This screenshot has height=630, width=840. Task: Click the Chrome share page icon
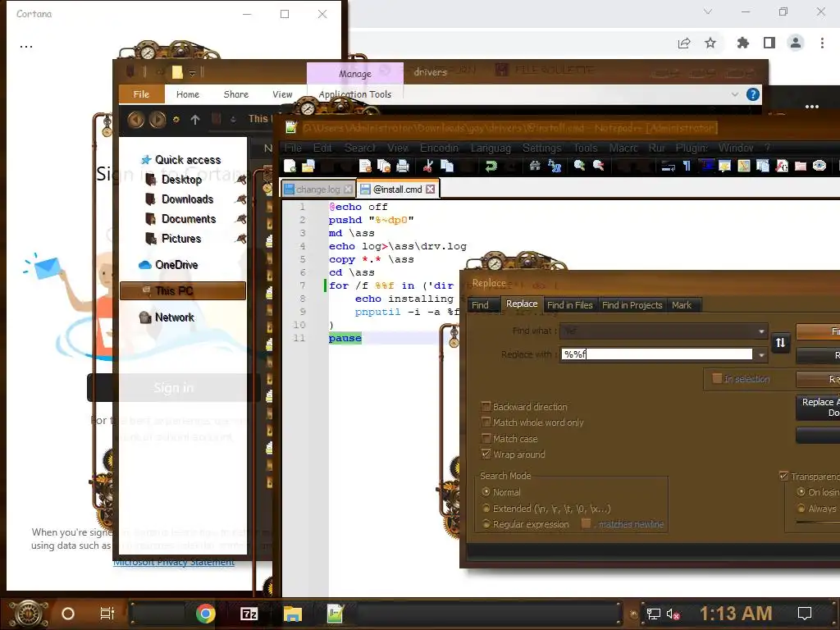pos(684,43)
